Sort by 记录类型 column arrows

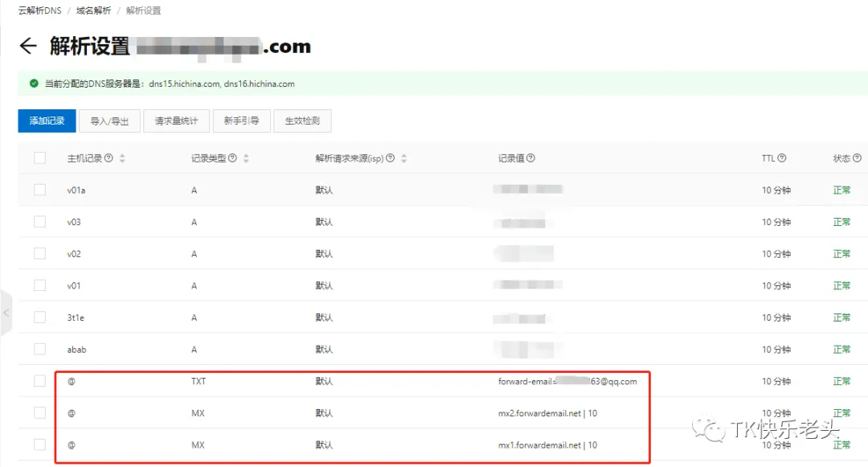tap(246, 158)
